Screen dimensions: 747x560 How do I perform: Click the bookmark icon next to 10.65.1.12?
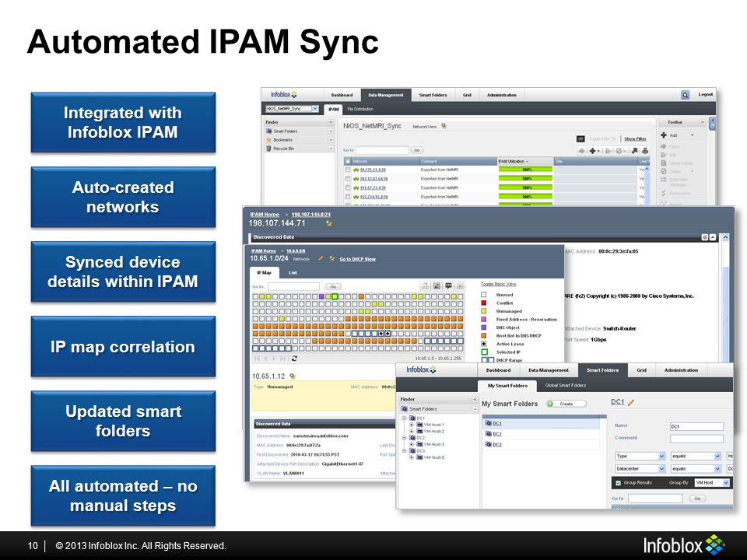(x=293, y=376)
